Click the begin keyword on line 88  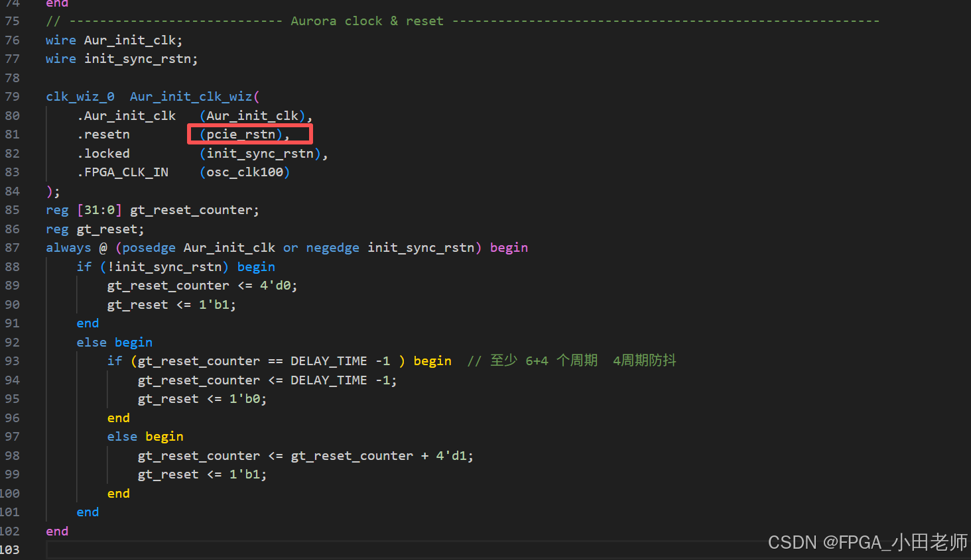tap(256, 266)
